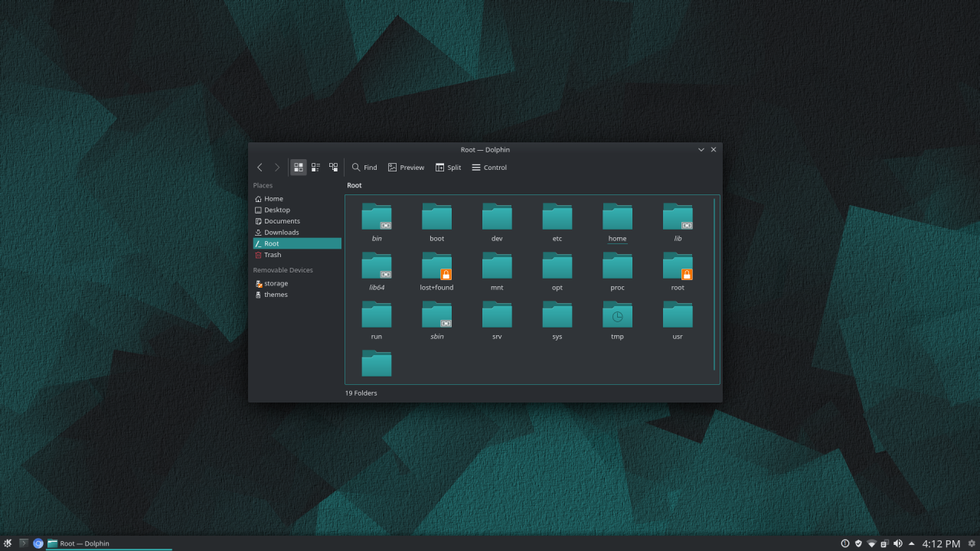Go back with the left arrow button

coord(260,168)
